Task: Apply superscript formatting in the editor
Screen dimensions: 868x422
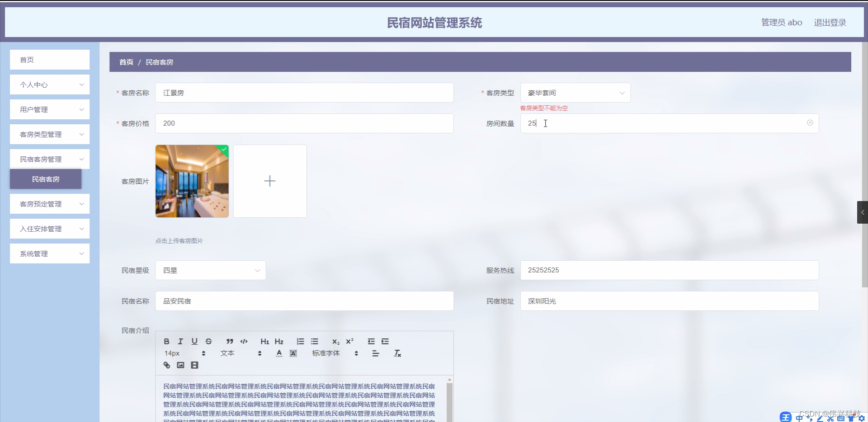Action: [349, 342]
